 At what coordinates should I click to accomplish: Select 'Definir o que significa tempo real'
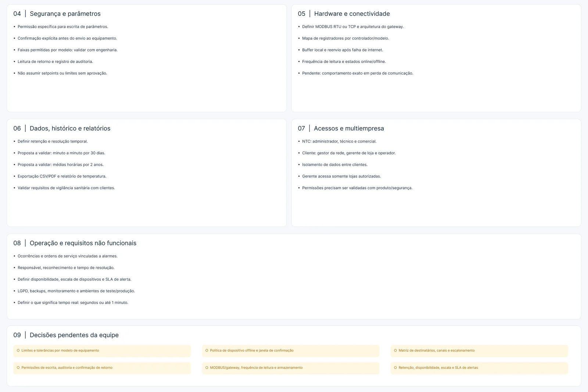(73, 303)
